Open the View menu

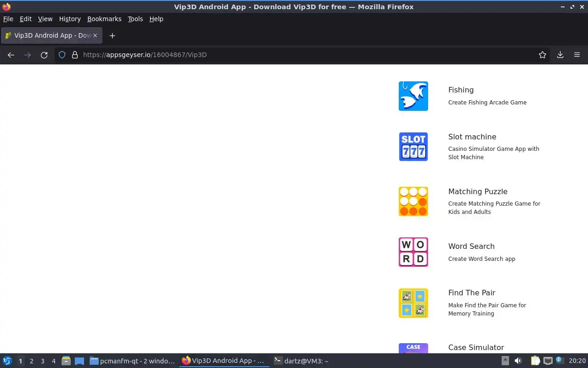[45, 19]
